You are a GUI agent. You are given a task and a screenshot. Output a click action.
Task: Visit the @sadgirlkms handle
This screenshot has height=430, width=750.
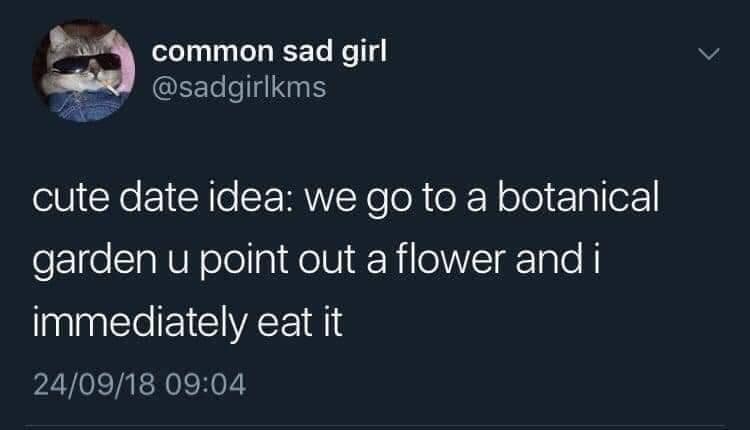click(238, 89)
